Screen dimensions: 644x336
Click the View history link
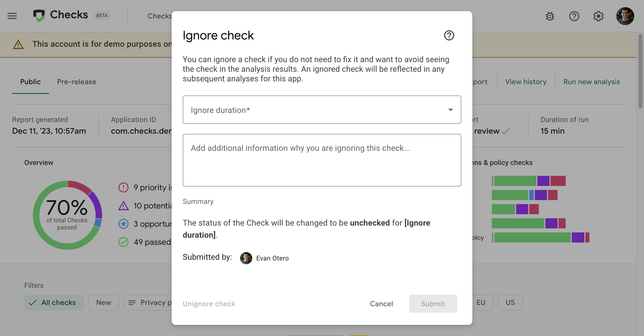[526, 82]
